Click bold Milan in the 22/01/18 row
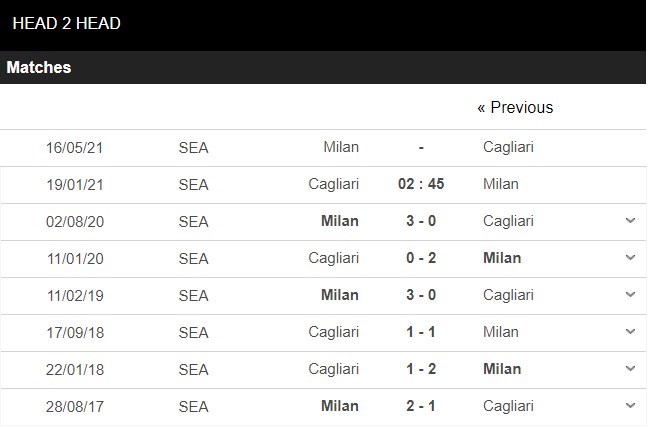The height and width of the screenshot is (427, 650). [x=502, y=369]
